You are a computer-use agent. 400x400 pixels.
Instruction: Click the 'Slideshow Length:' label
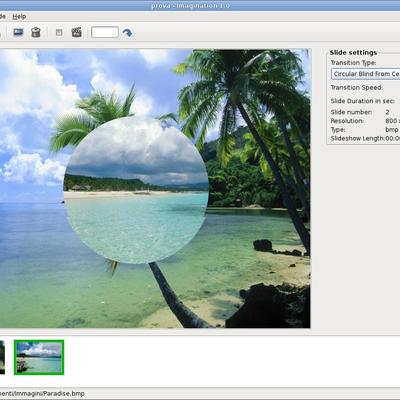click(358, 138)
